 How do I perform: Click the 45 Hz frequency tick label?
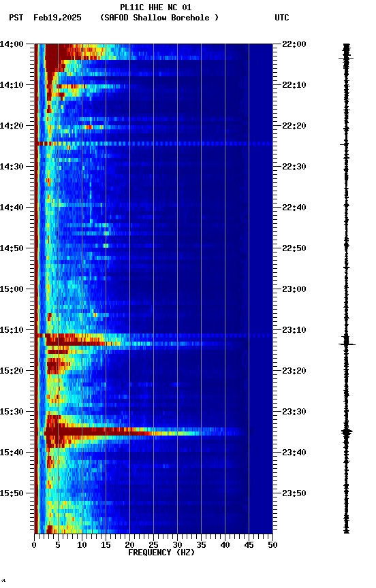249,545
